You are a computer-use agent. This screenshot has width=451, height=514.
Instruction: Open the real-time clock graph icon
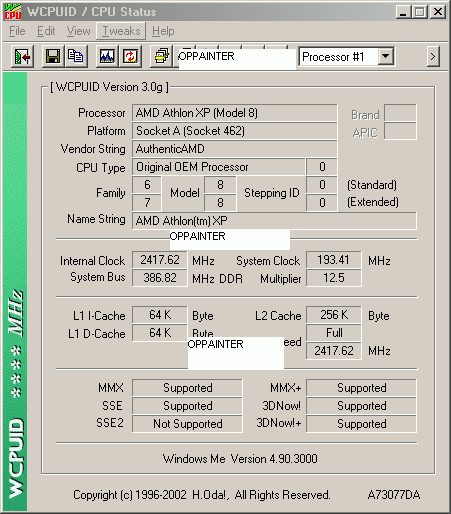pyautogui.click(x=107, y=56)
